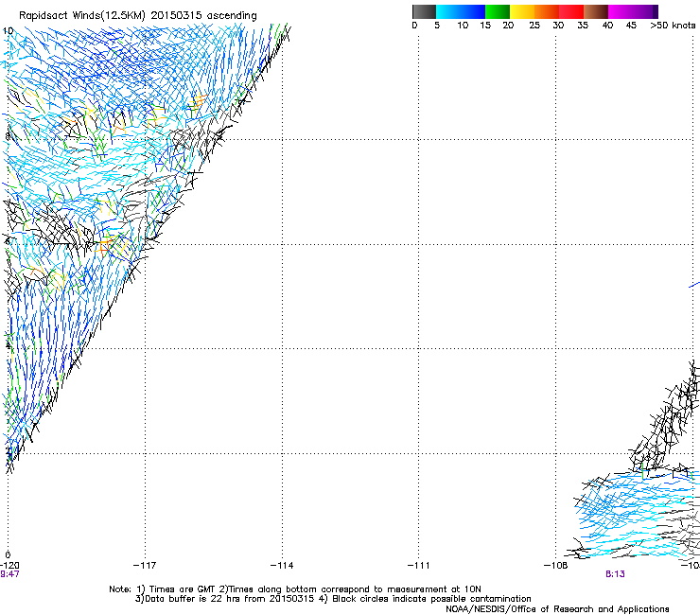
Task: Click the purple 8:13 swath time label
Action: [615, 574]
